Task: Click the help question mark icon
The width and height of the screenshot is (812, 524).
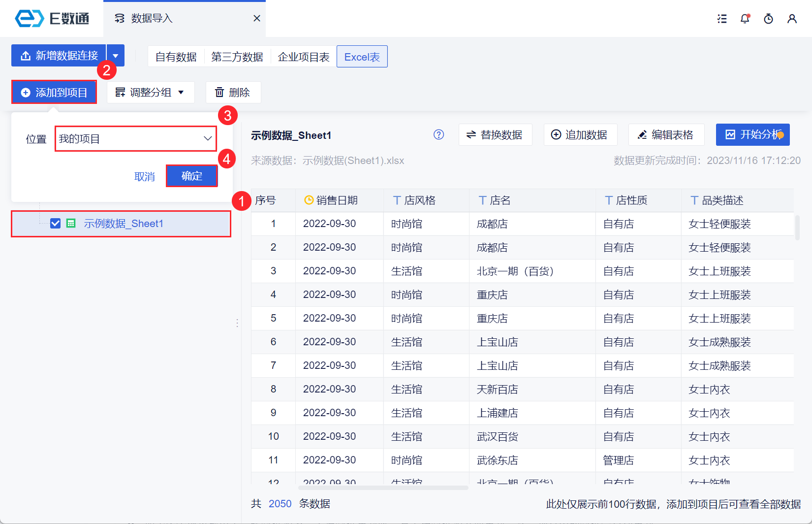Action: [x=439, y=134]
